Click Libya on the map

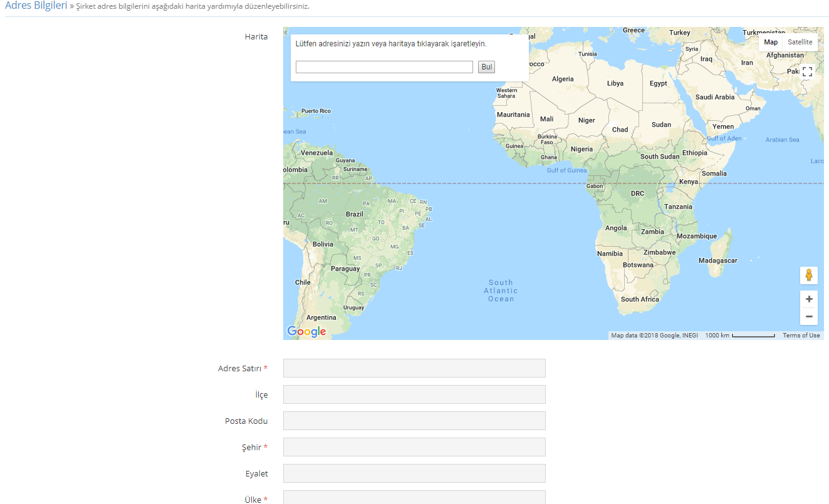click(615, 83)
